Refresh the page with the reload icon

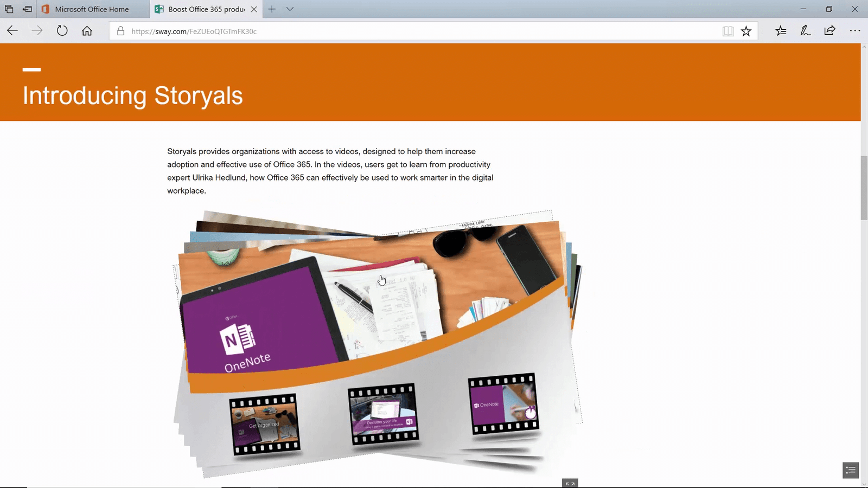click(62, 30)
